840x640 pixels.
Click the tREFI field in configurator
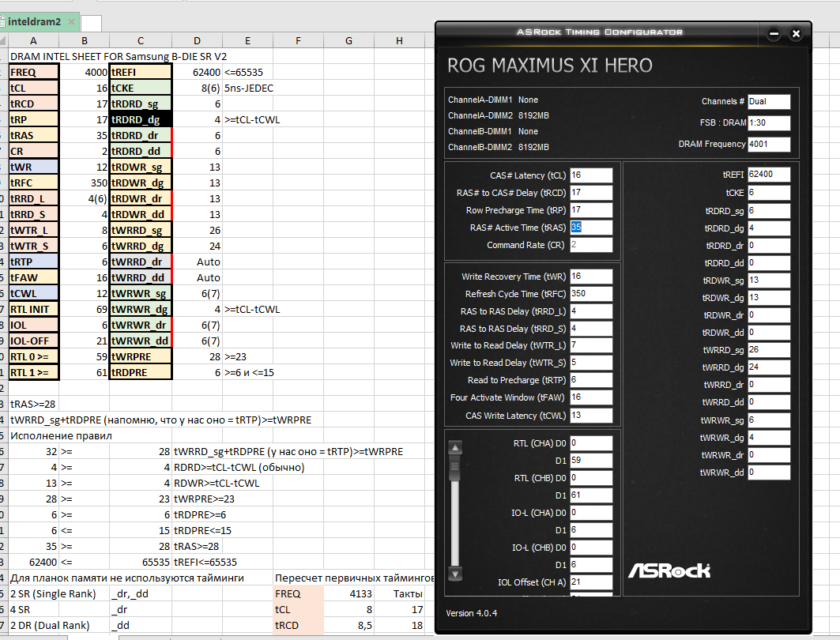769,175
